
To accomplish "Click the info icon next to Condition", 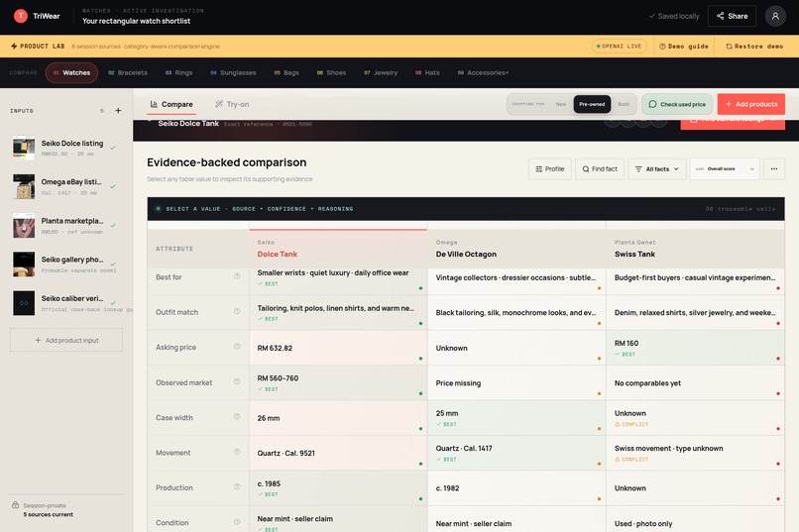I will [x=237, y=522].
